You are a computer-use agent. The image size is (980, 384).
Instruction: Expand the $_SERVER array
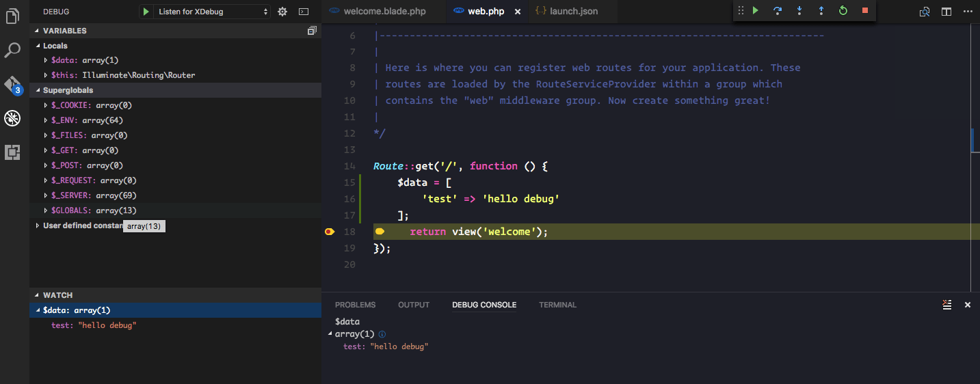click(x=46, y=195)
